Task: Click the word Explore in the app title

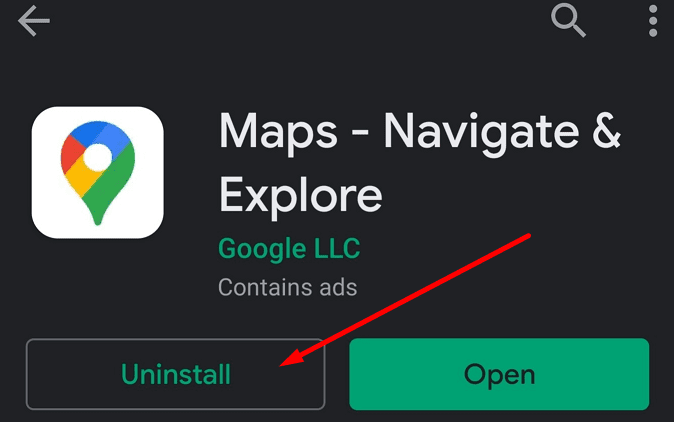Action: pos(300,196)
